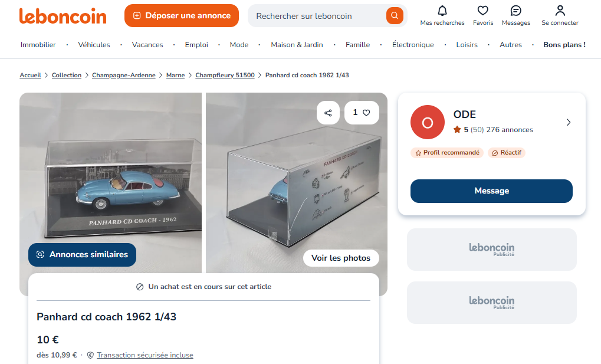Open the Véhicules category
Screen dimensions: 601x364
pos(94,45)
